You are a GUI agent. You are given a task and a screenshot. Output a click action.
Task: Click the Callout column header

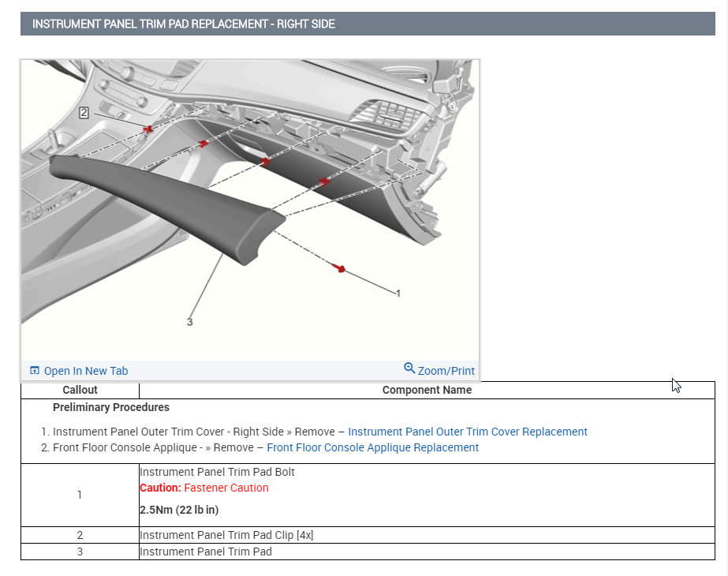click(x=80, y=390)
